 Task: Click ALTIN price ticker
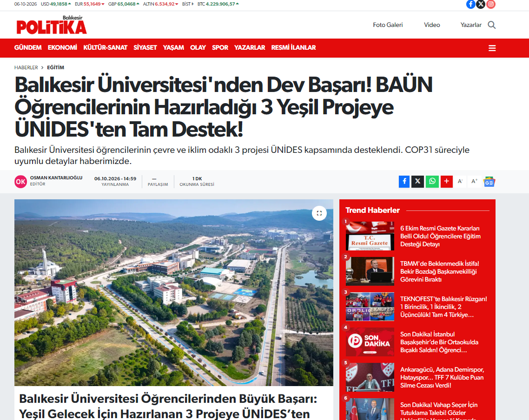click(160, 4)
